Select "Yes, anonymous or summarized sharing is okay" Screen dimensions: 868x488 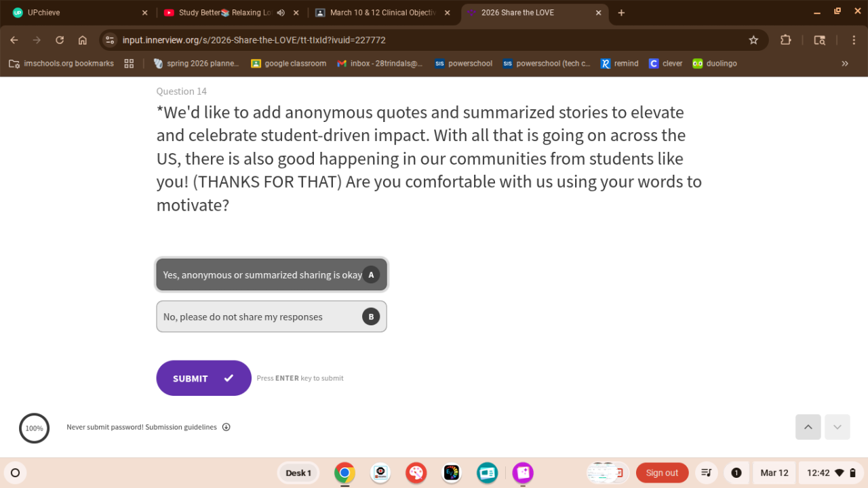(x=271, y=274)
